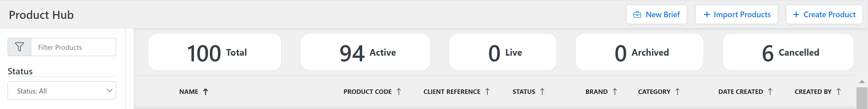The height and width of the screenshot is (109, 868).
Task: Sort by Product Code arrow icon
Action: (399, 92)
